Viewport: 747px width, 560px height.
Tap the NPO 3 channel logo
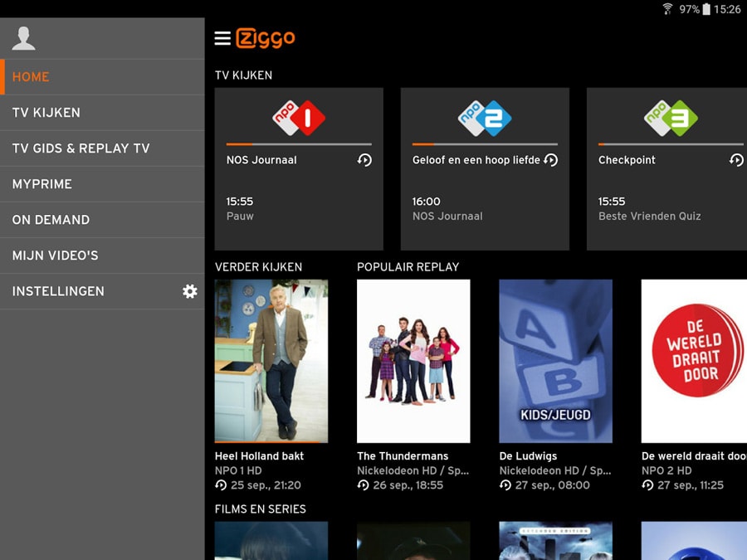(671, 118)
